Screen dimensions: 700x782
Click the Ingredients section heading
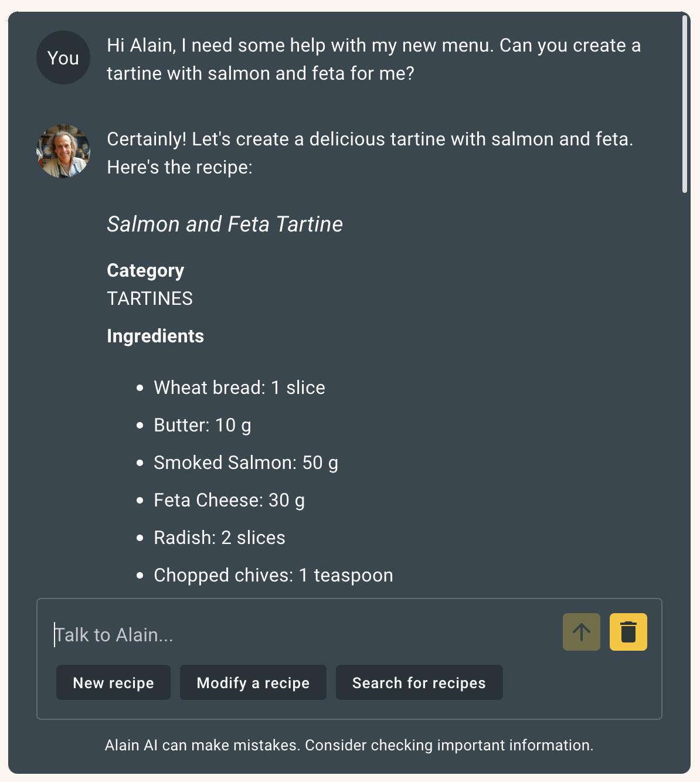click(155, 336)
